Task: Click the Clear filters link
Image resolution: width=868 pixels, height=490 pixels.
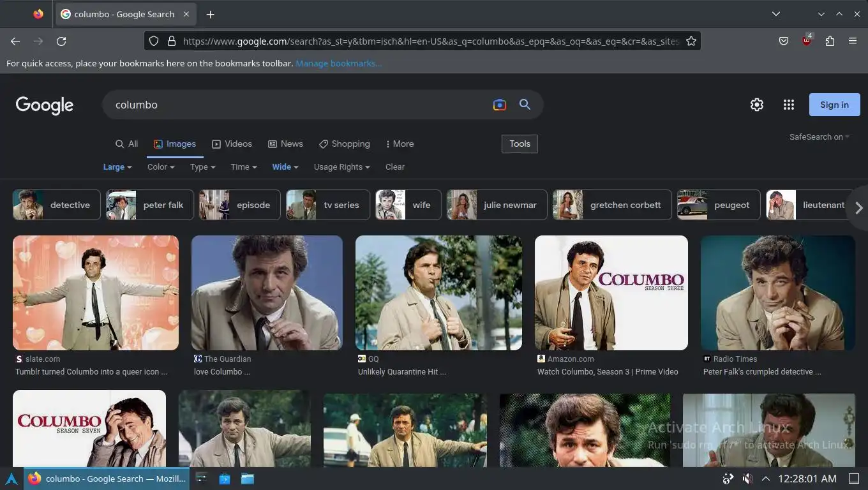Action: 395,167
